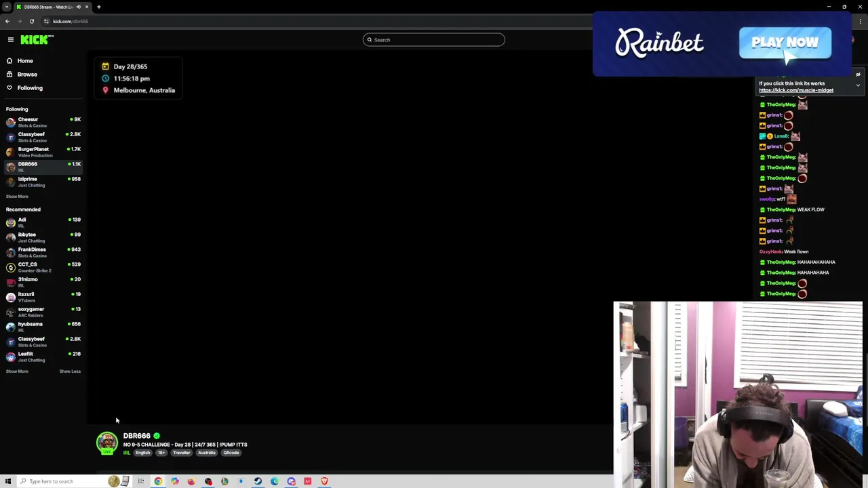Screen dimensions: 868x488
Task: Open Browse in the sidebar
Action: (27, 75)
